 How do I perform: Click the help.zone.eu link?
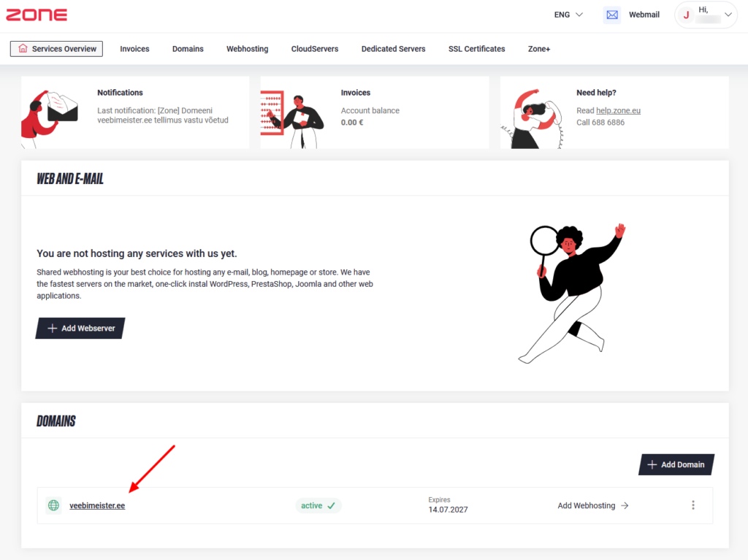coord(618,111)
